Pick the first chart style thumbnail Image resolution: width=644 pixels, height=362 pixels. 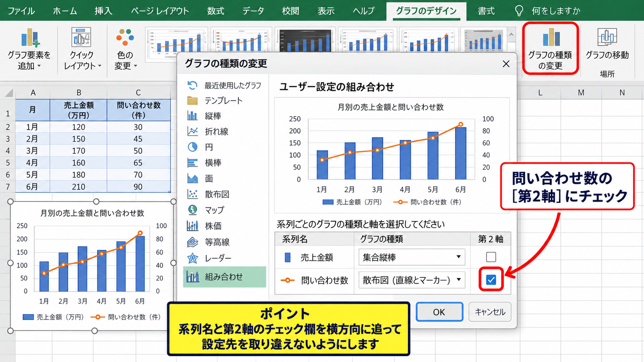[x=177, y=44]
